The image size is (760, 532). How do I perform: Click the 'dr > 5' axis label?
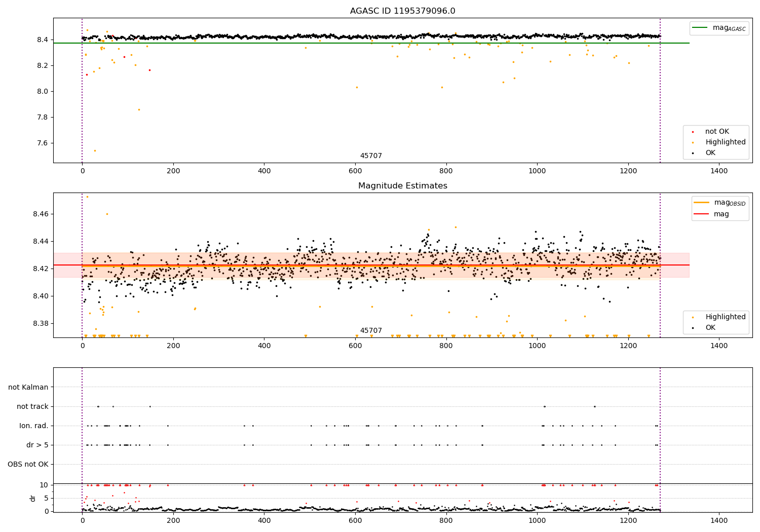(x=37, y=445)
